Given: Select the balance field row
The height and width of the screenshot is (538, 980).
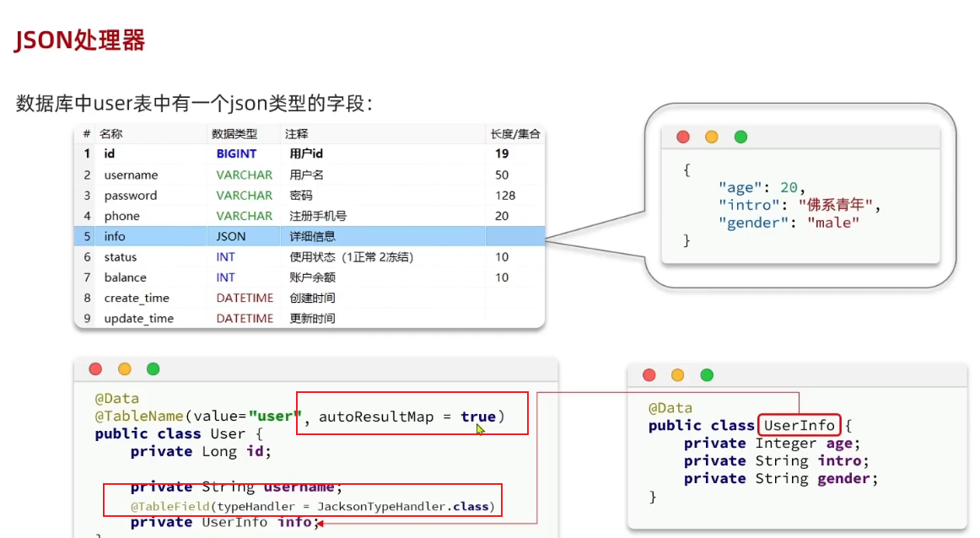Looking at the screenshot, I should 309,277.
